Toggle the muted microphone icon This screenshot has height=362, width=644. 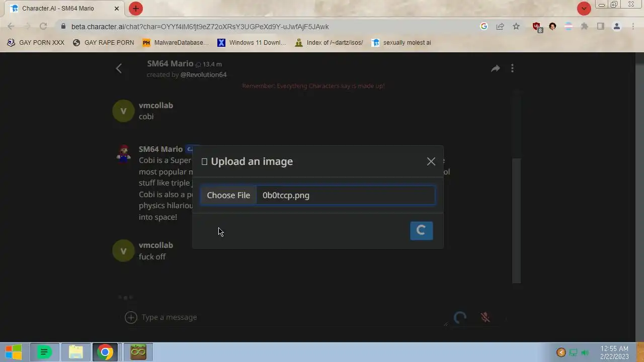click(x=485, y=317)
